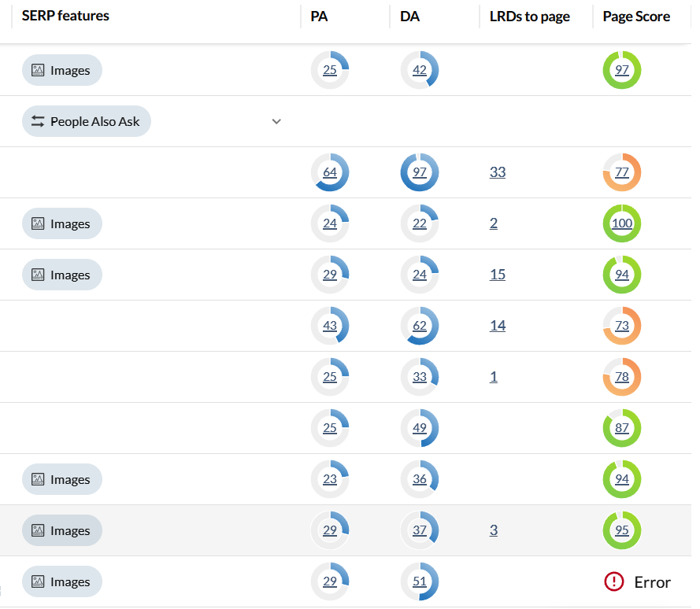Click the LRDs value 14 link
The width and height of the screenshot is (700, 609).
coord(497,326)
